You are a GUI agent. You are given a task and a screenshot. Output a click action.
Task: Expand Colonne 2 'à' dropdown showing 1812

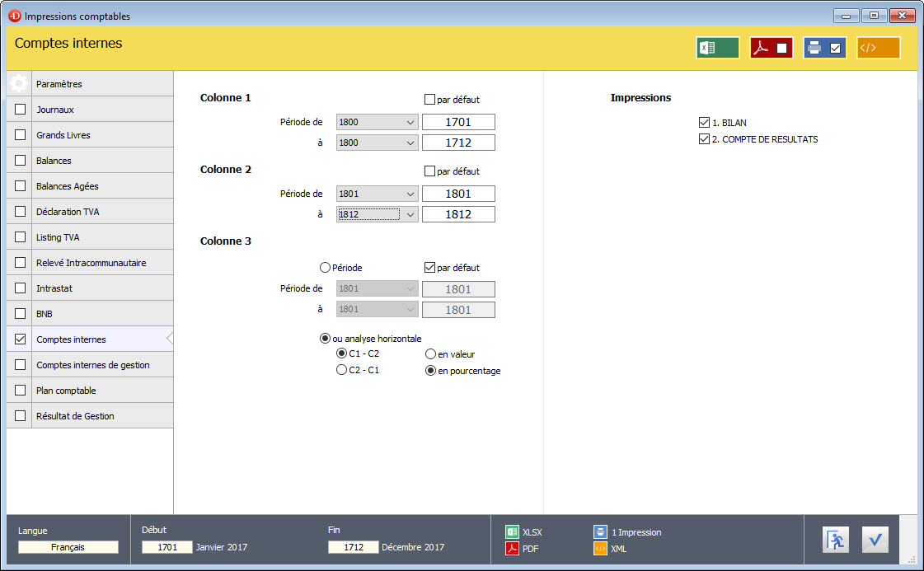pyautogui.click(x=377, y=214)
